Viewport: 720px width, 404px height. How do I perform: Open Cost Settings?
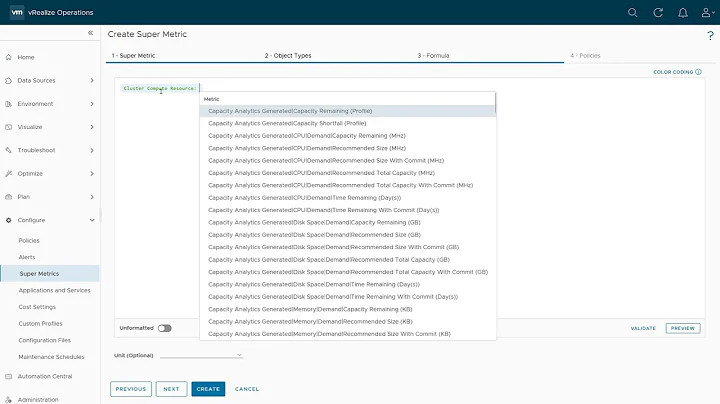(37, 307)
